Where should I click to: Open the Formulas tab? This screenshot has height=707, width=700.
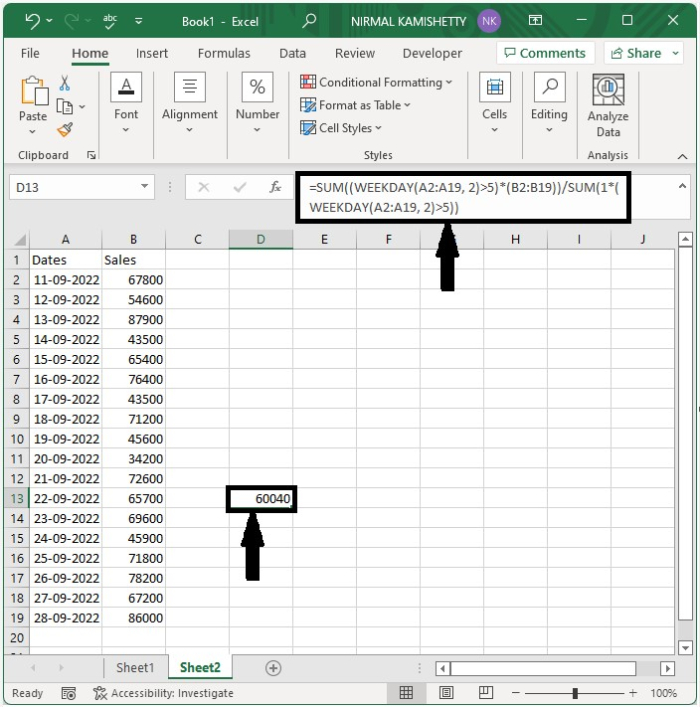(224, 53)
